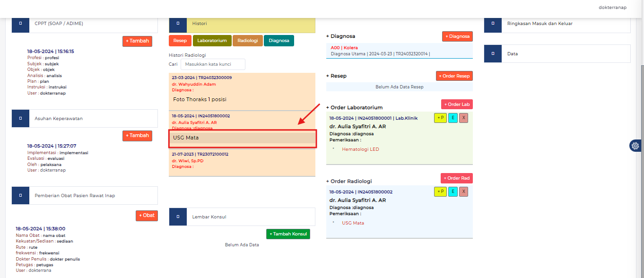
Task: Click the + Order Rad button
Action: click(x=456, y=178)
